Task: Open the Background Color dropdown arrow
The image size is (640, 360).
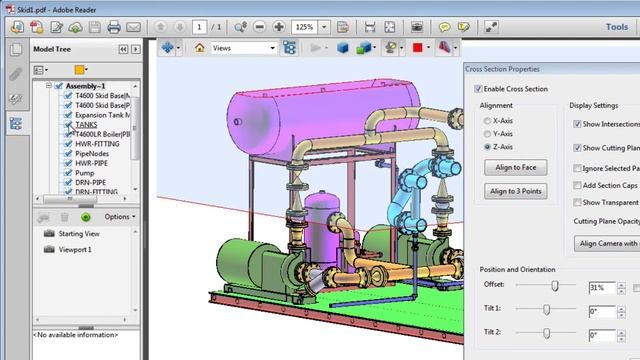Action: tap(428, 48)
